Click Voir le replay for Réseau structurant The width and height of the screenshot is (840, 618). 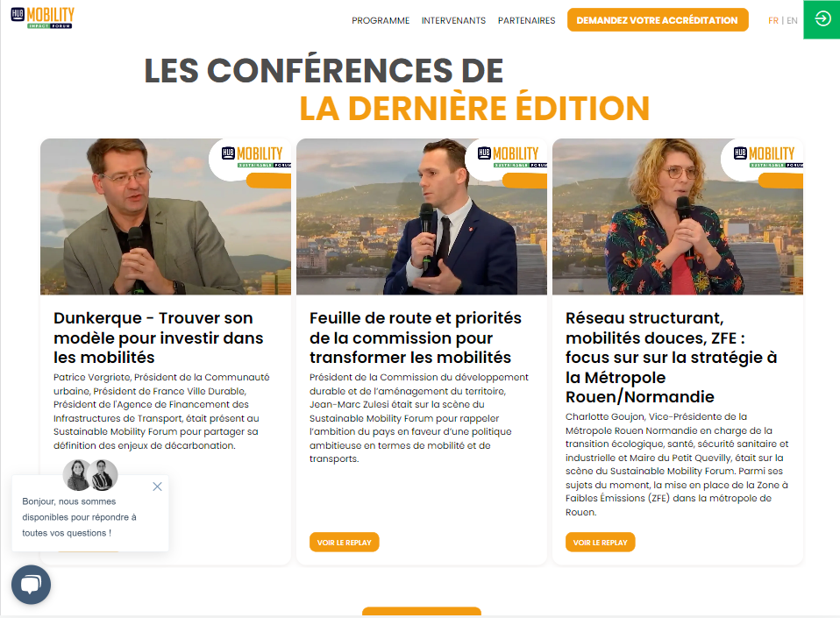pyautogui.click(x=600, y=542)
